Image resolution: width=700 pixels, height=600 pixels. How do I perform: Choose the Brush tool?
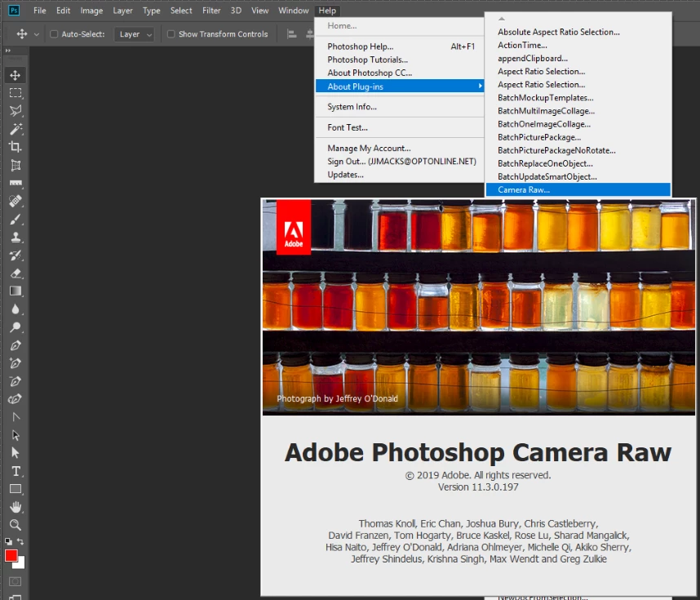(x=15, y=220)
